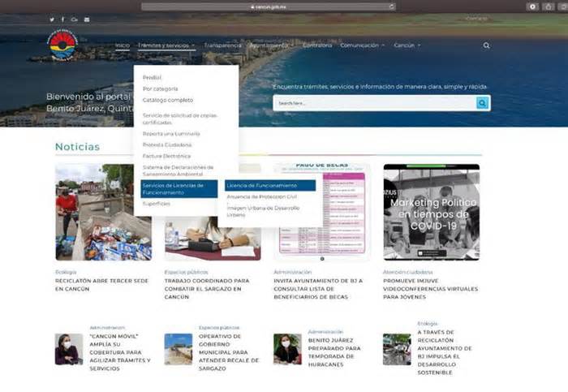Open Factura Electrónica entry

(166, 156)
